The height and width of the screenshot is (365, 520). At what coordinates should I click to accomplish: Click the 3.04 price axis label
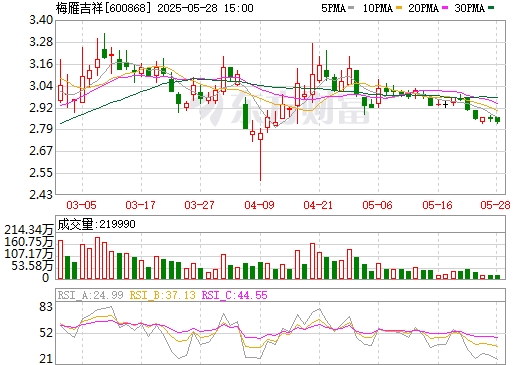41,86
